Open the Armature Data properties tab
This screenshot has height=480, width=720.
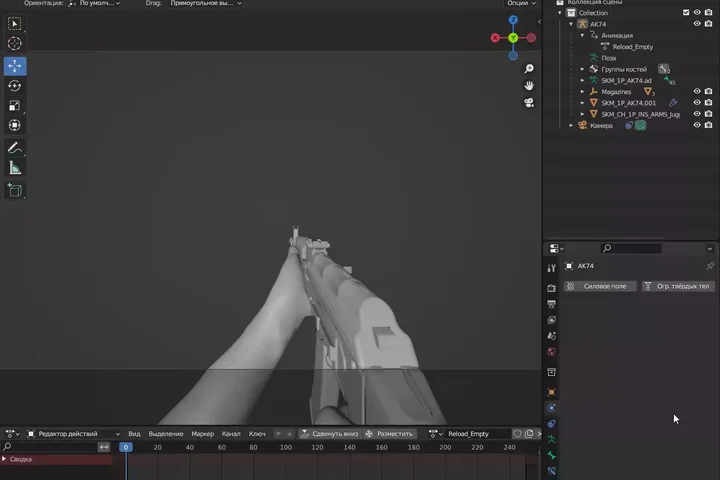(x=551, y=440)
